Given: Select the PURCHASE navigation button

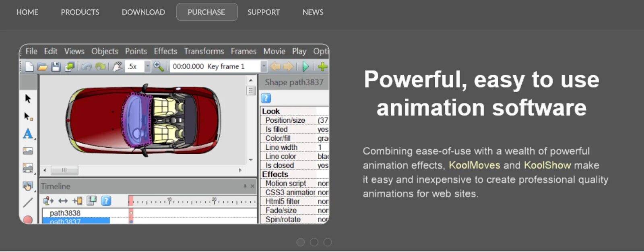Looking at the screenshot, I should (207, 12).
